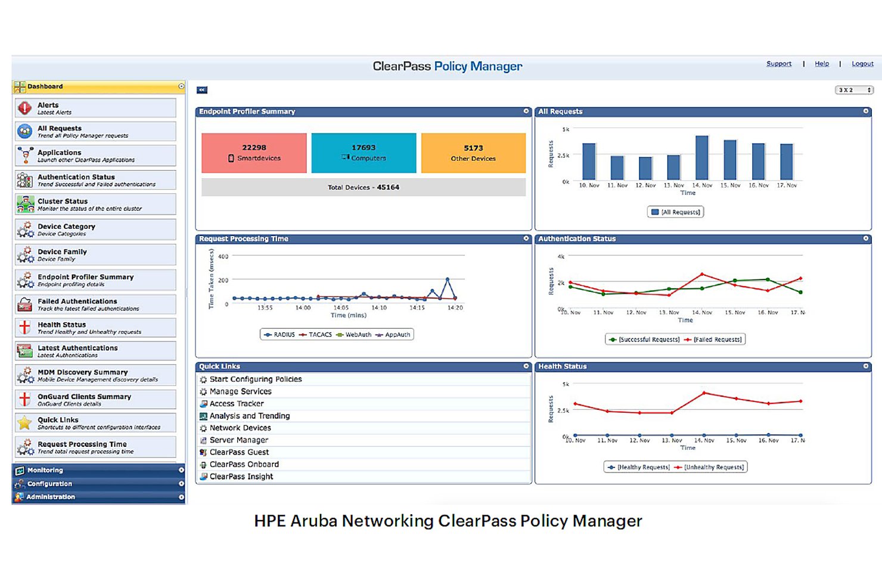Toggle WebAuth series in legend
882x588 pixels.
pyautogui.click(x=353, y=335)
